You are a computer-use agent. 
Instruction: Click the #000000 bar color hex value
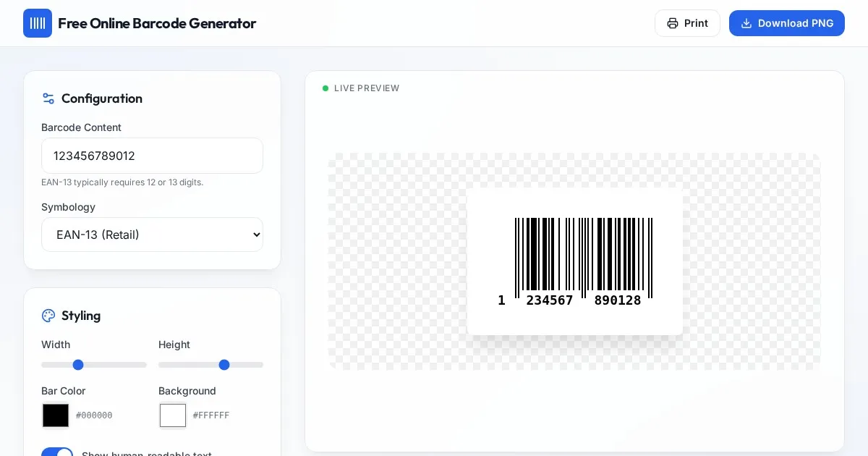click(x=94, y=415)
